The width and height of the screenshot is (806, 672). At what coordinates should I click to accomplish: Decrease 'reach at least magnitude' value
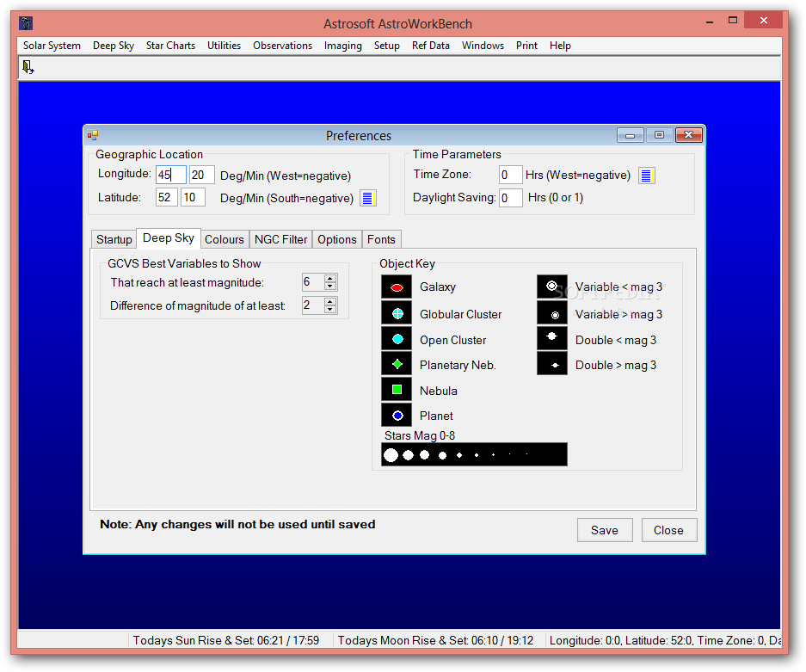tap(330, 287)
